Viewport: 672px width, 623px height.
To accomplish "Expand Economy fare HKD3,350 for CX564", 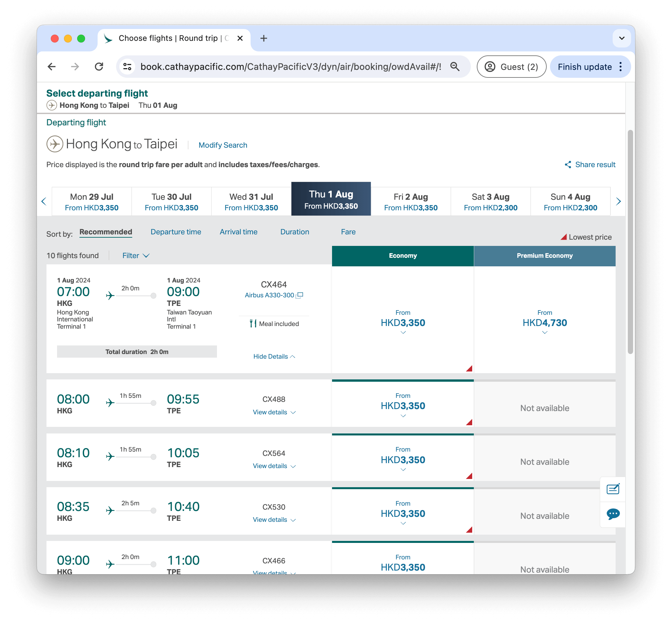I will (x=403, y=459).
